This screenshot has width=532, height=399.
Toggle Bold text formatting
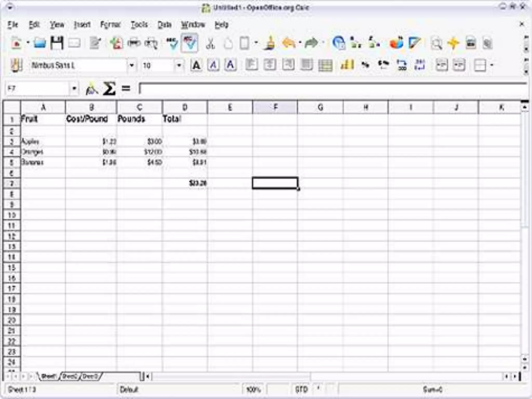(196, 65)
